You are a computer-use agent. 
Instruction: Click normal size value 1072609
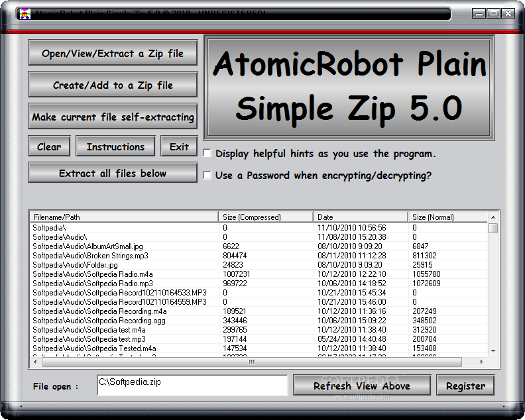coord(427,284)
